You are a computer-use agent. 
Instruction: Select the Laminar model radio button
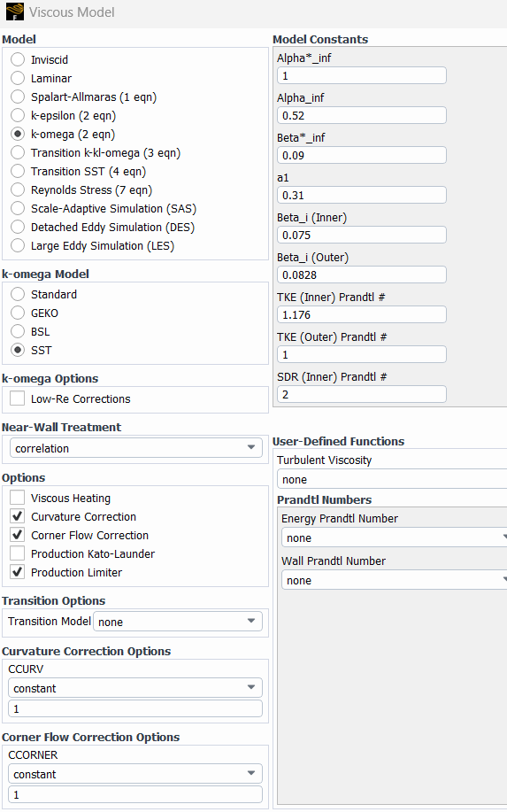(x=18, y=78)
